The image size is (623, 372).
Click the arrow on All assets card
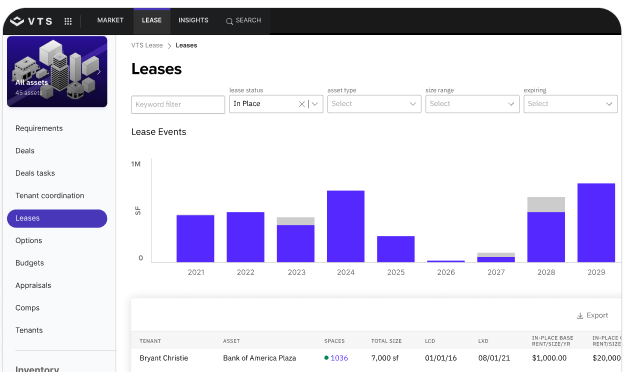[x=99, y=72]
